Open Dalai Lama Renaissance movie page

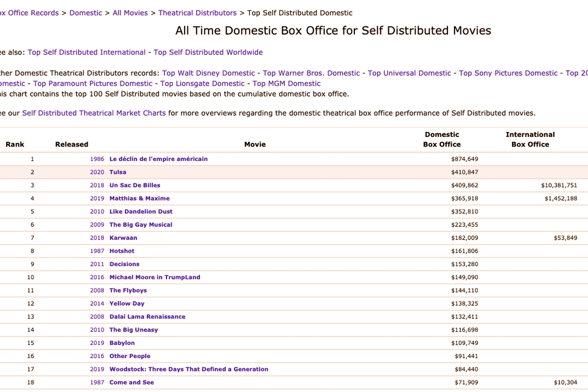(147, 316)
